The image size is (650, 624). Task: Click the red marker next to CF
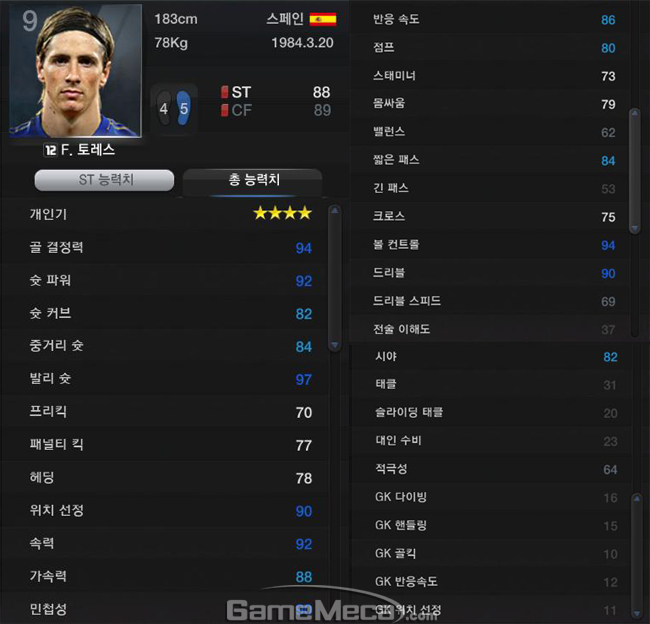224,110
